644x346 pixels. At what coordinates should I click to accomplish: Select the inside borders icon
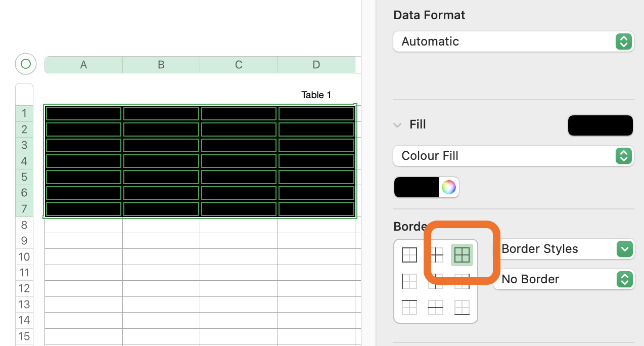pos(436,254)
